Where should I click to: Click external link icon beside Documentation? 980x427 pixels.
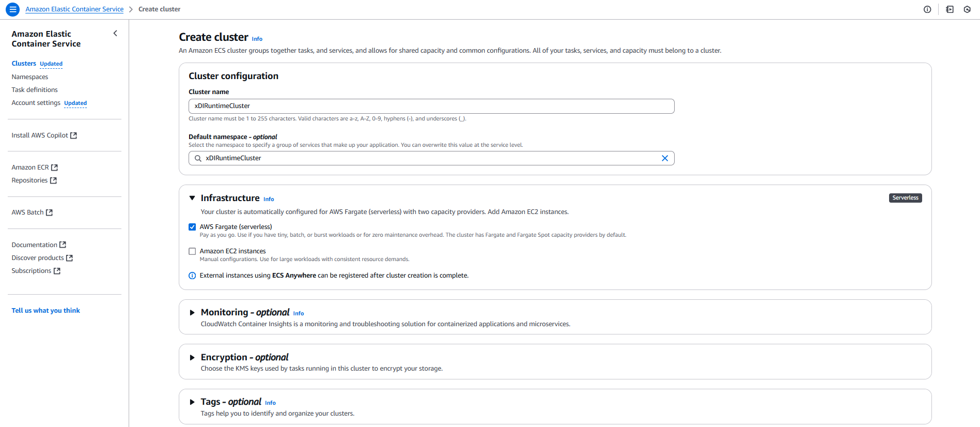click(x=63, y=245)
